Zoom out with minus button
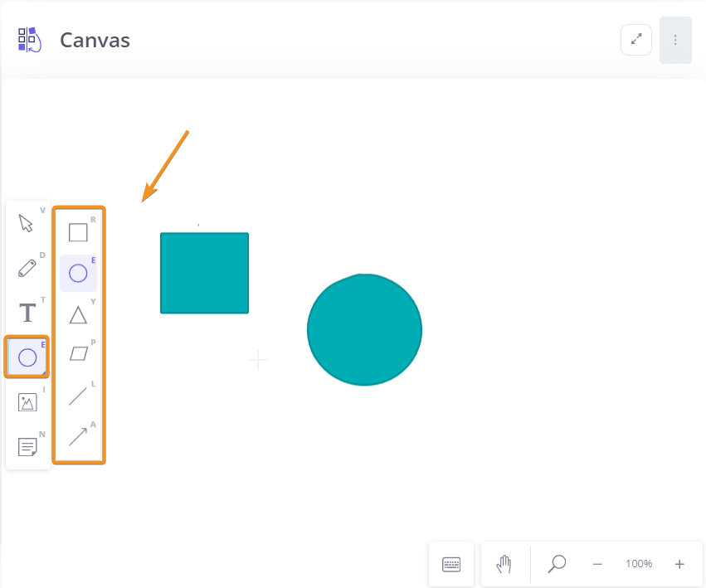The image size is (706, 588). (x=597, y=564)
